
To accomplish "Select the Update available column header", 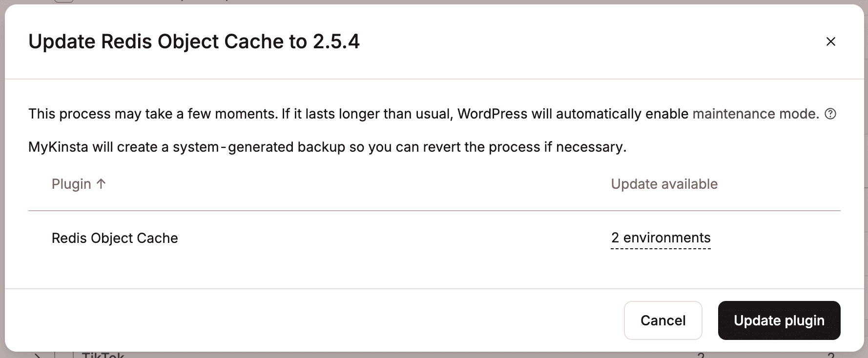I will click(664, 183).
